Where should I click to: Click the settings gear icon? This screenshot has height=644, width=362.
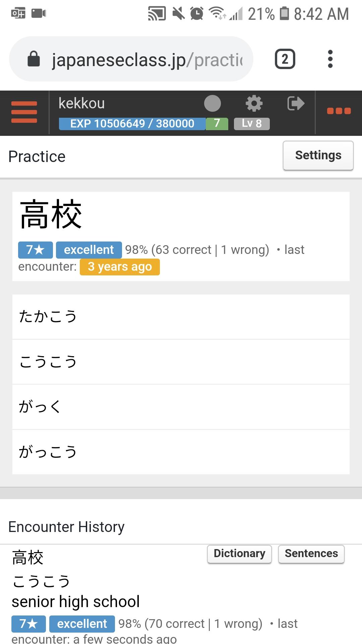click(254, 103)
